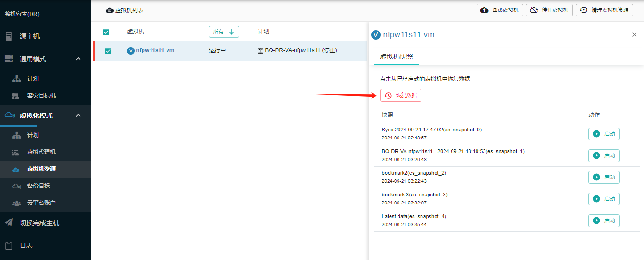Click the 备份目标 cloud icon
The width and height of the screenshot is (644, 260).
pyautogui.click(x=16, y=186)
